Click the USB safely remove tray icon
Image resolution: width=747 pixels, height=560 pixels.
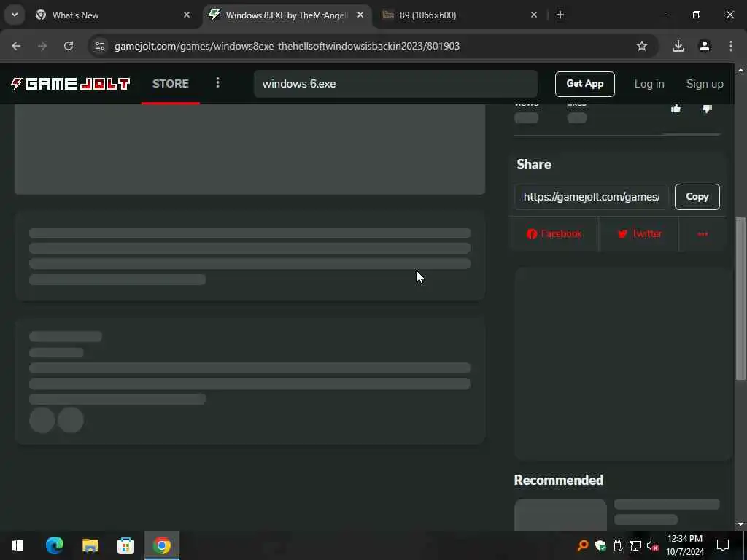coord(618,545)
